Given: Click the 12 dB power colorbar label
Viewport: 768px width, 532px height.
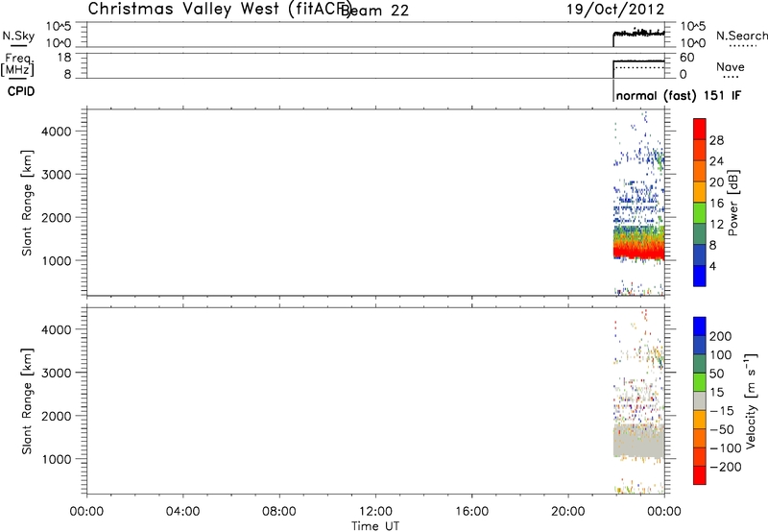Looking at the screenshot, I should click(x=716, y=225).
